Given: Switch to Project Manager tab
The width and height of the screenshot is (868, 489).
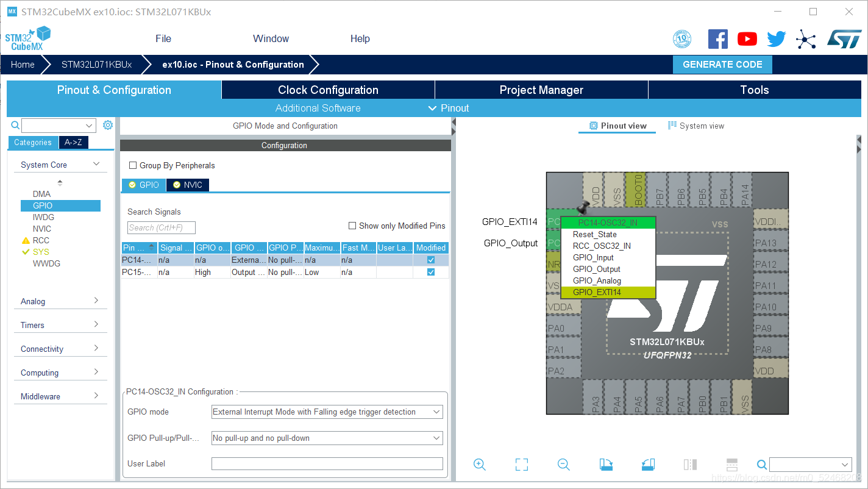Looking at the screenshot, I should (541, 90).
